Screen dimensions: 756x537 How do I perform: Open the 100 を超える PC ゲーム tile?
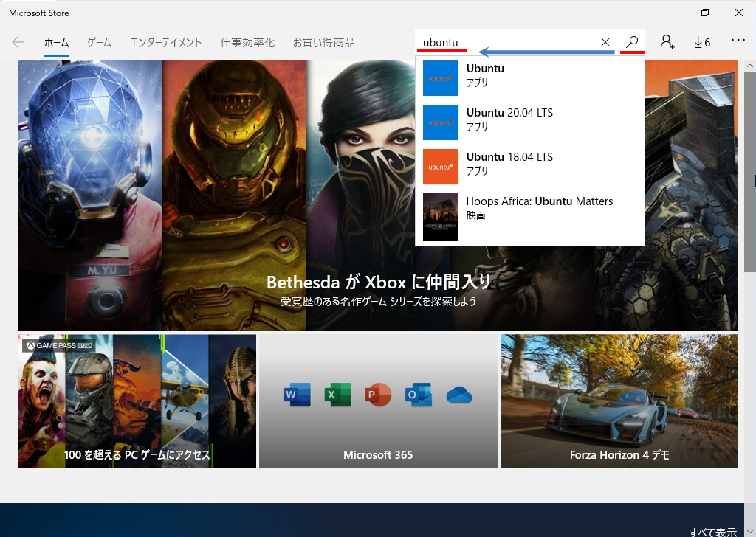point(137,401)
